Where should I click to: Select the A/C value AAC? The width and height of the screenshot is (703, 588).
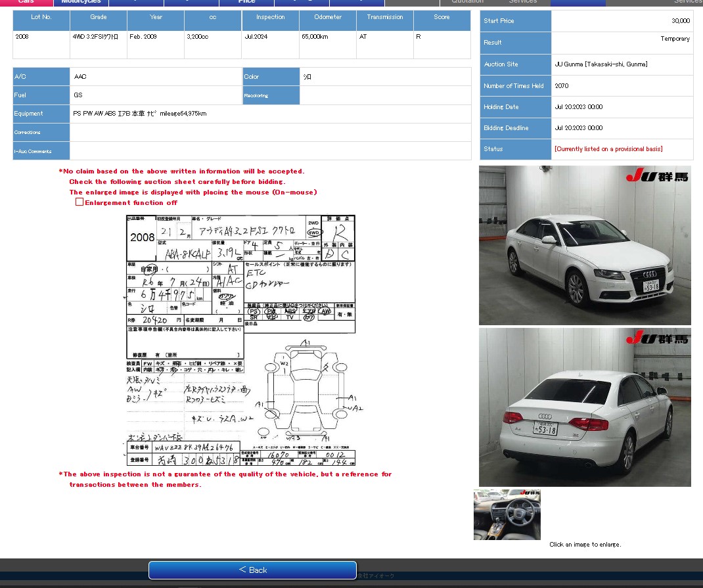(80, 77)
